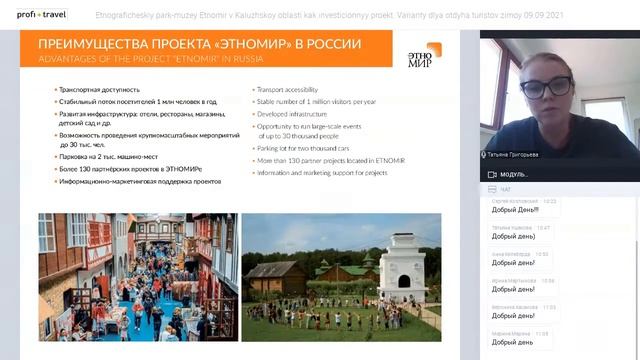Click bullet 'Developed infrastructure'
Viewport: 640px width, 360px height.
292,114
